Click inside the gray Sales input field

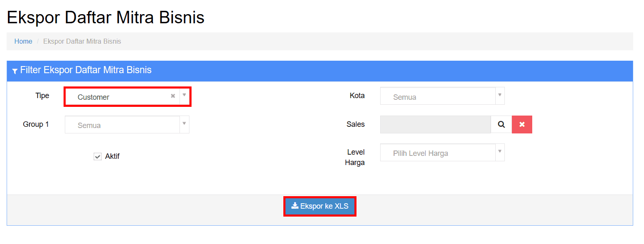coord(435,124)
